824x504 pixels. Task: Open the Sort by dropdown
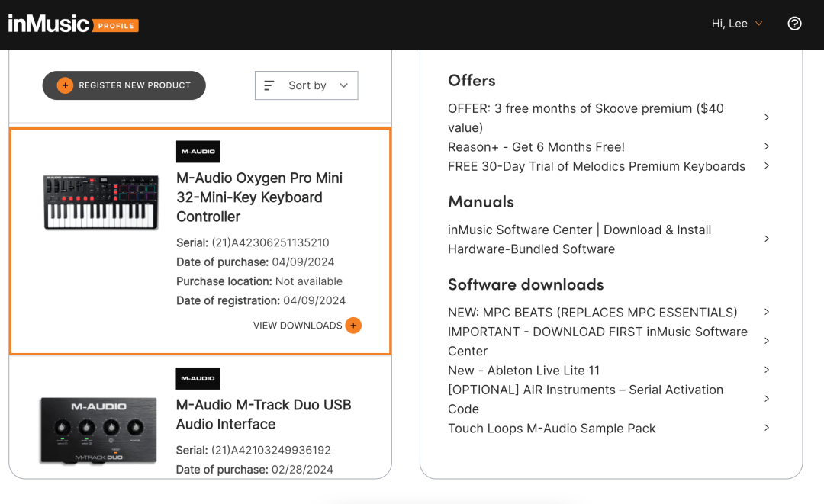tap(307, 85)
